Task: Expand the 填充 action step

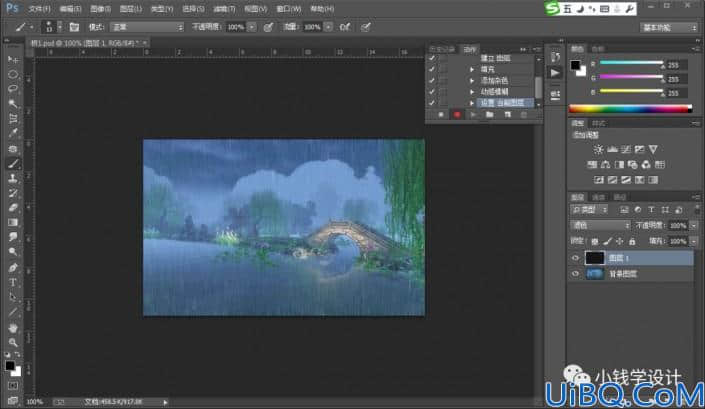Action: [x=472, y=69]
